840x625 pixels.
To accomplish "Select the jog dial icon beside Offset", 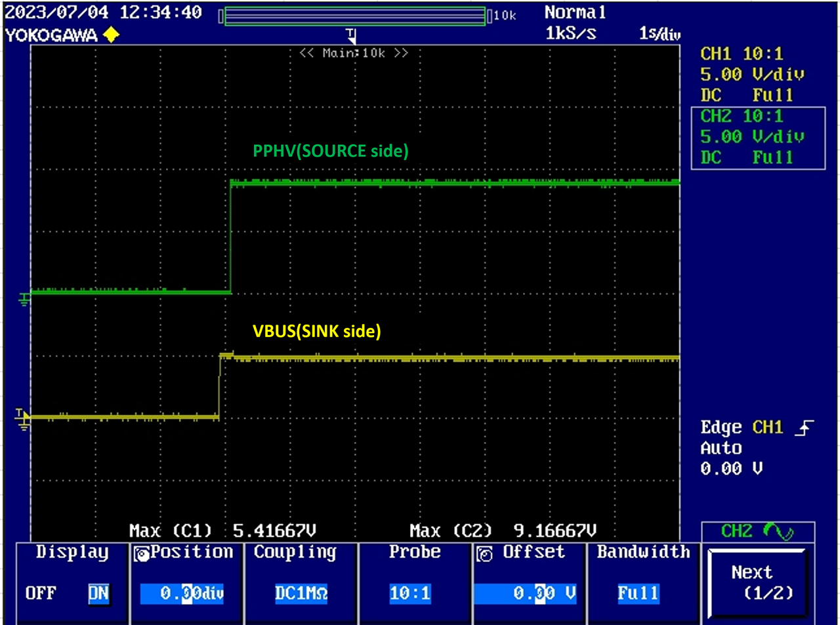I will tap(485, 554).
